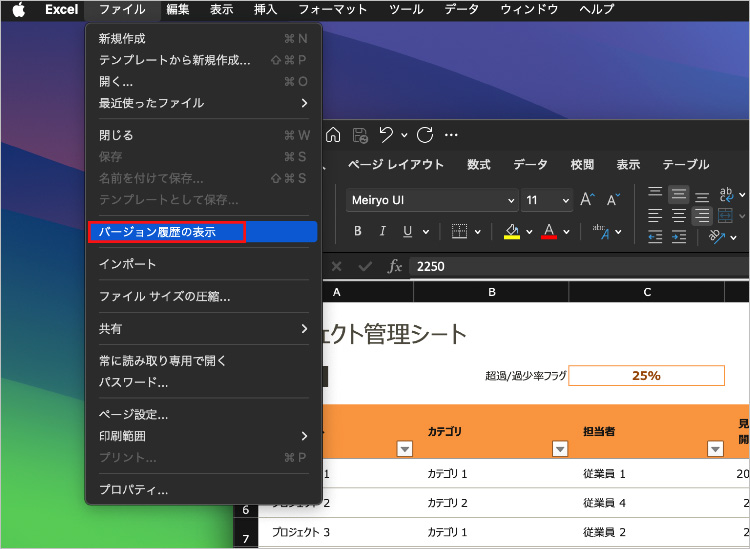Viewport: 750px width, 549px height.
Task: Toggle Italic formatting
Action: [x=382, y=231]
